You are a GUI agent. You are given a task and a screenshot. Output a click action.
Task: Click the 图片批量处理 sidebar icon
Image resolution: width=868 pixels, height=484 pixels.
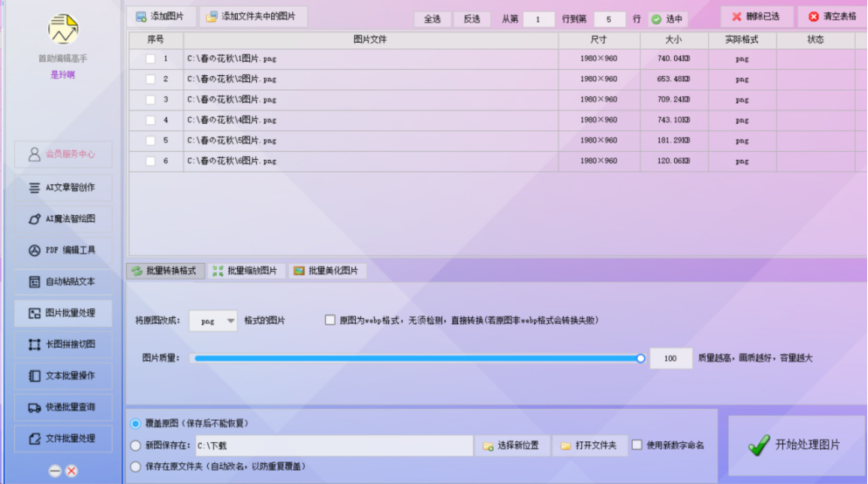[x=34, y=314]
